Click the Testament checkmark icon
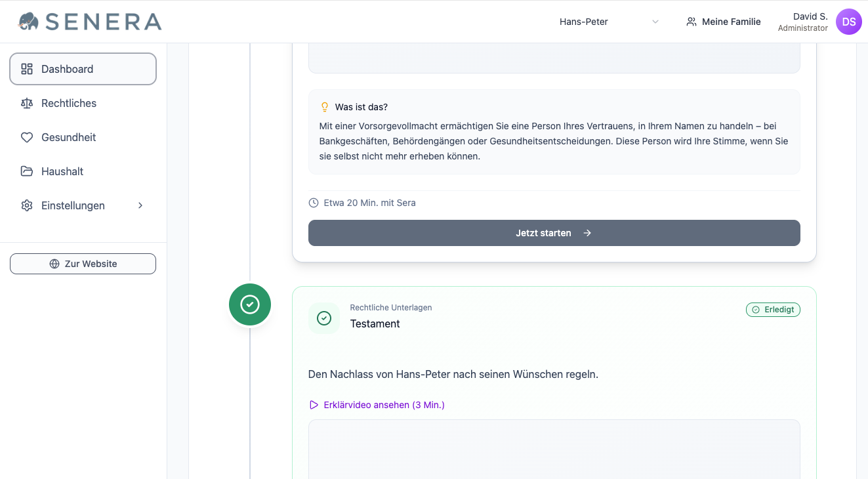The image size is (868, 479). tap(324, 318)
